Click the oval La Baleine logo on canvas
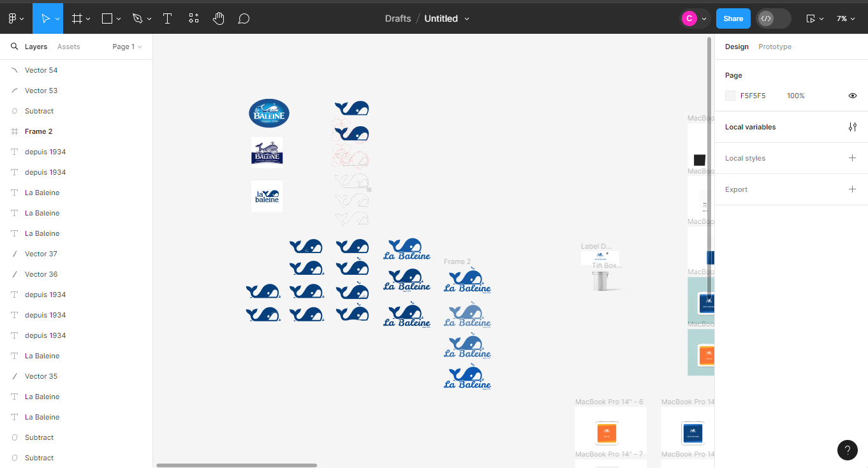This screenshot has width=868, height=468. click(269, 113)
